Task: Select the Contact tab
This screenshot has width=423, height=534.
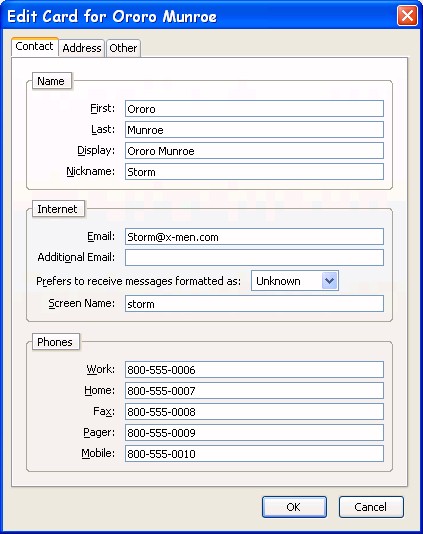Action: click(34, 47)
